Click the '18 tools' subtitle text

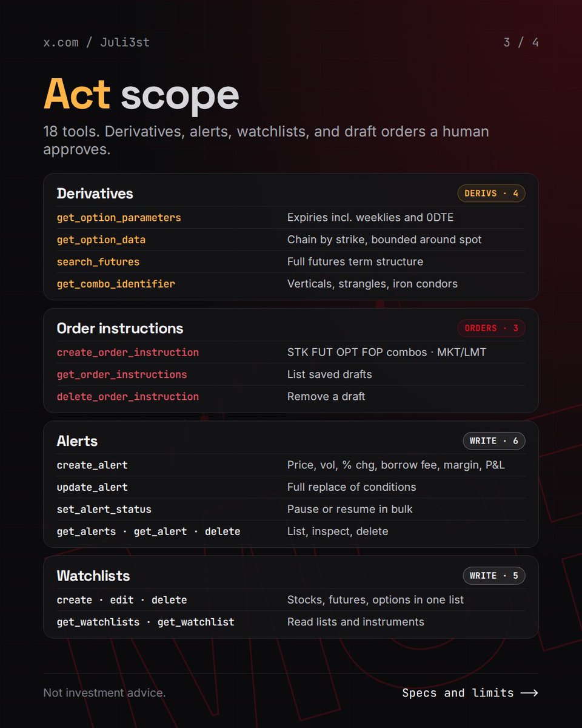point(266,140)
